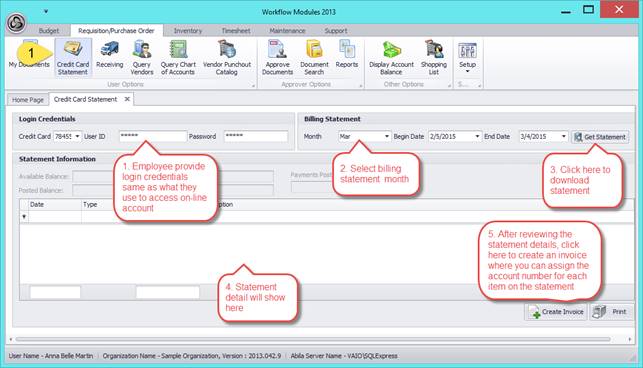
Task: Switch to the Home Page document tab
Action: pos(28,100)
